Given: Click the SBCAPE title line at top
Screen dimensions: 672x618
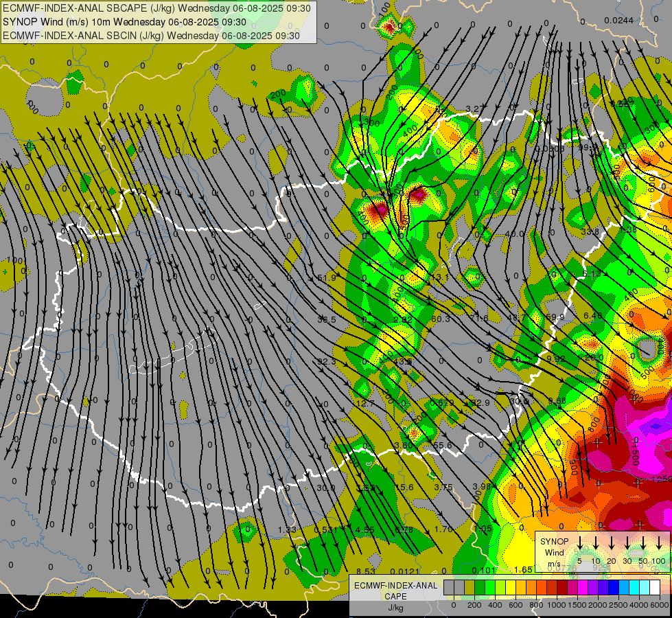Looking at the screenshot, I should [157, 8].
